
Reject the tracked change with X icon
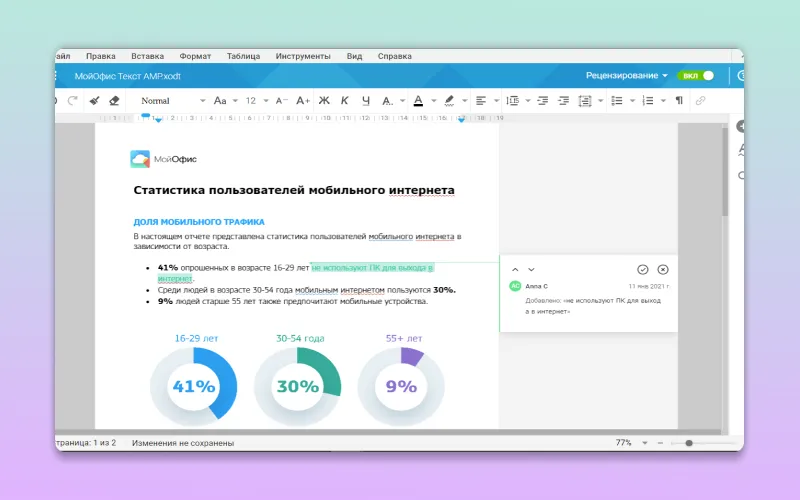(x=663, y=270)
